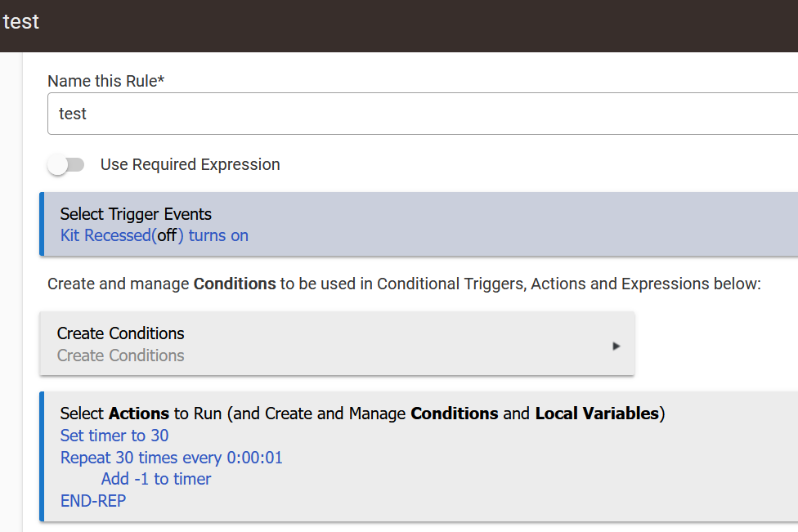
Task: Click the blue bar beside Trigger Events
Action: click(42, 224)
